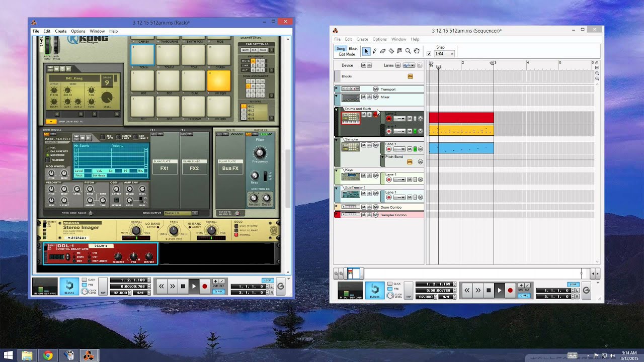Select the Eraser tool in Sequencer
This screenshot has width=644, height=362.
pos(383,51)
